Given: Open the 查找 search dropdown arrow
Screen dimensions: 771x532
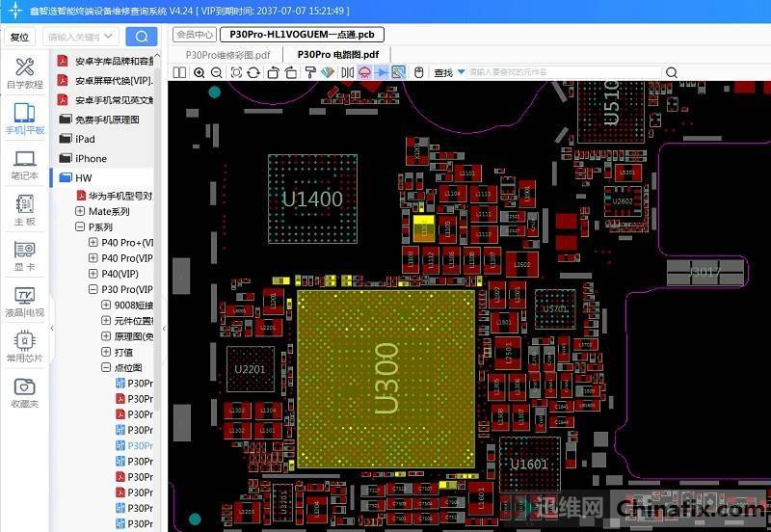Looking at the screenshot, I should (x=461, y=72).
